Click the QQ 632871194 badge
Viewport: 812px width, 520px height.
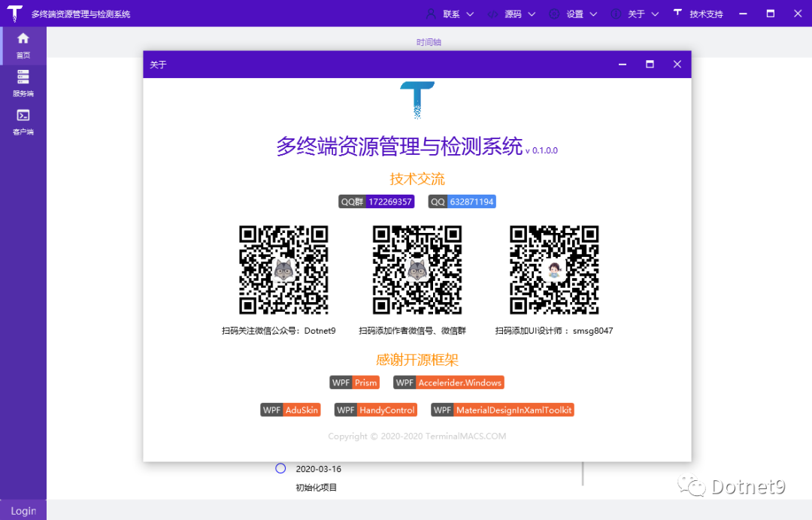[x=462, y=202]
